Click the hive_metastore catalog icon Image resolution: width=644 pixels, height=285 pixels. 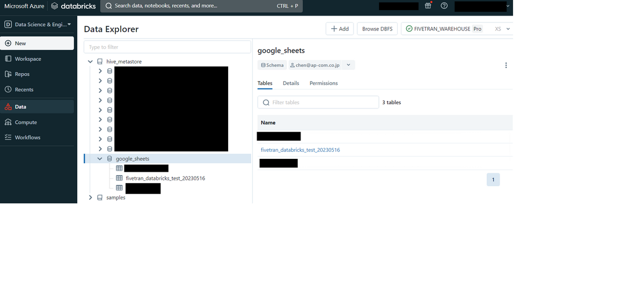point(100,62)
